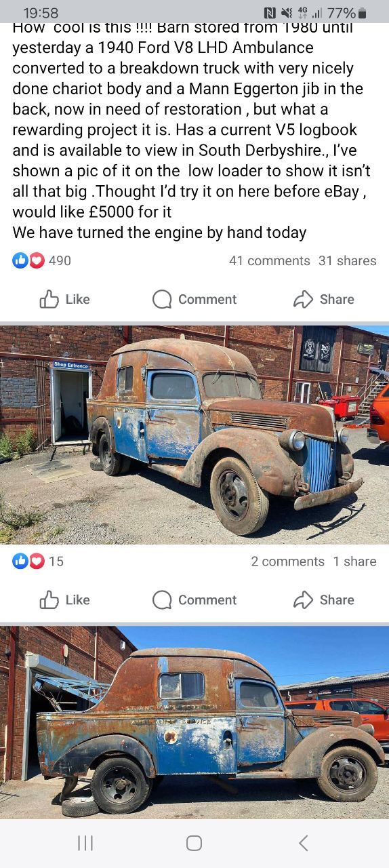
Task: View the 41 comments
Action: (269, 260)
